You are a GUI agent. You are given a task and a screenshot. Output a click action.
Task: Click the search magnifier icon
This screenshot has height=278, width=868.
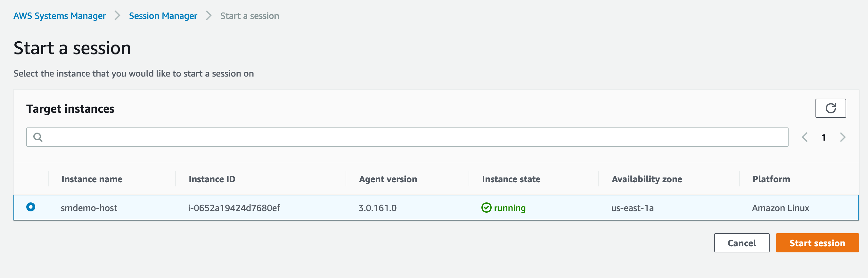point(38,137)
